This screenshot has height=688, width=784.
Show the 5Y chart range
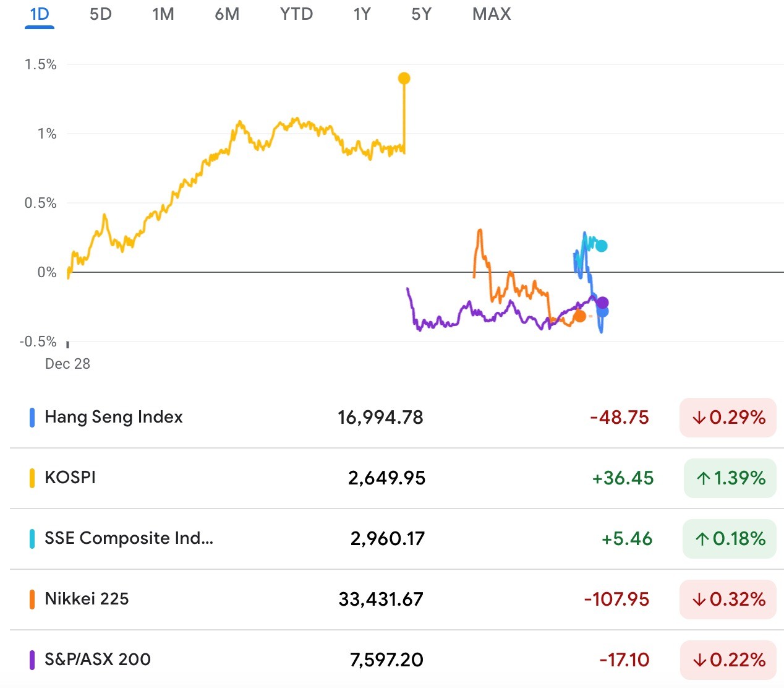[421, 14]
